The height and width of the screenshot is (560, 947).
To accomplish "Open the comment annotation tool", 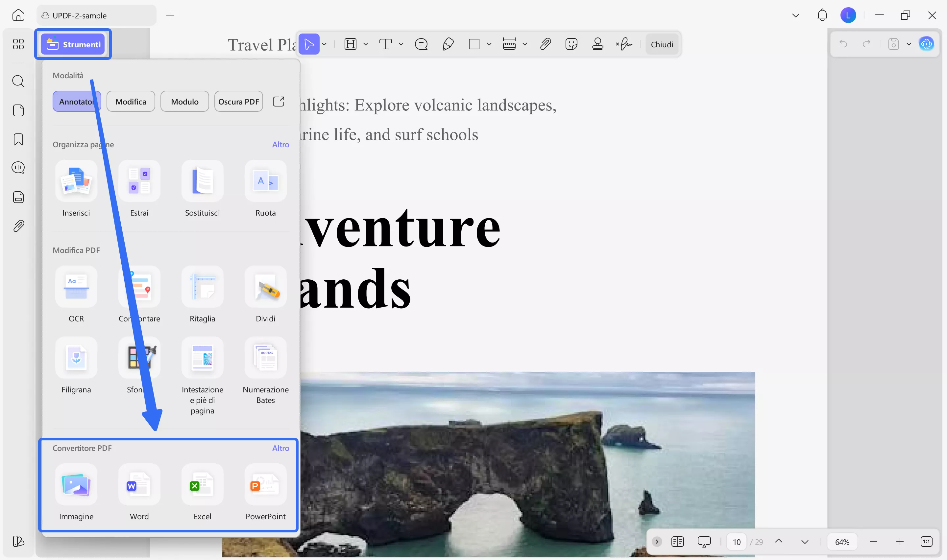I will (421, 44).
